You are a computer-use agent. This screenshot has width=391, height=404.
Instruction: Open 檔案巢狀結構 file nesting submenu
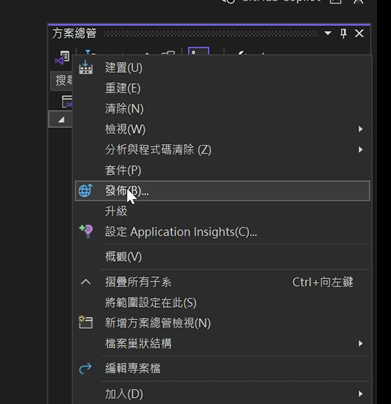click(x=222, y=343)
